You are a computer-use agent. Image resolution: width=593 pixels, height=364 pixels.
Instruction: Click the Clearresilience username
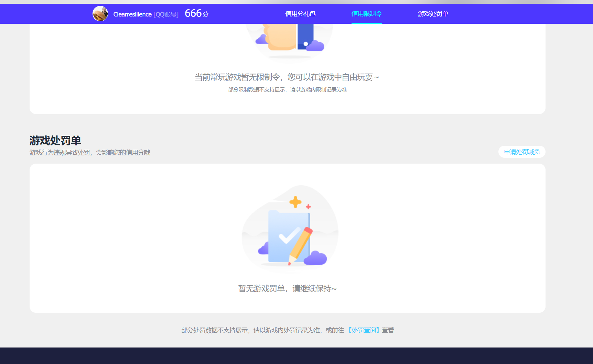coord(132,14)
